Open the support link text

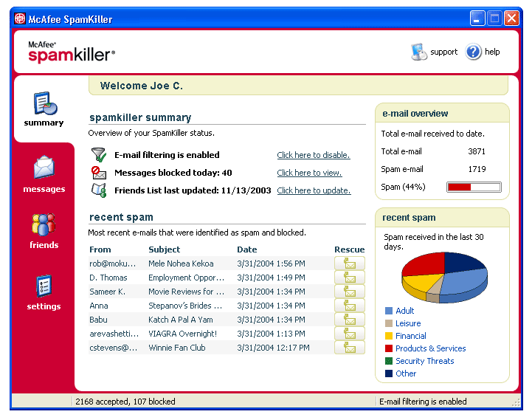(443, 52)
